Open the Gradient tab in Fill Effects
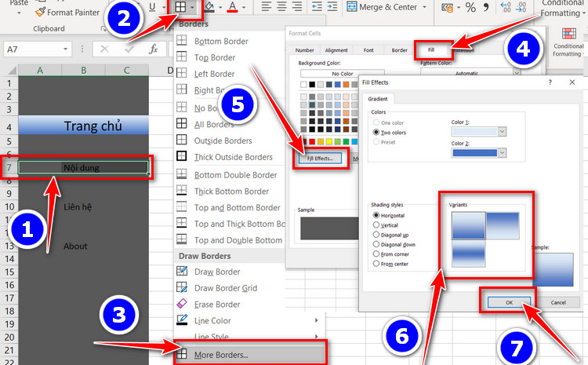Image resolution: width=588 pixels, height=365 pixels. [x=378, y=99]
